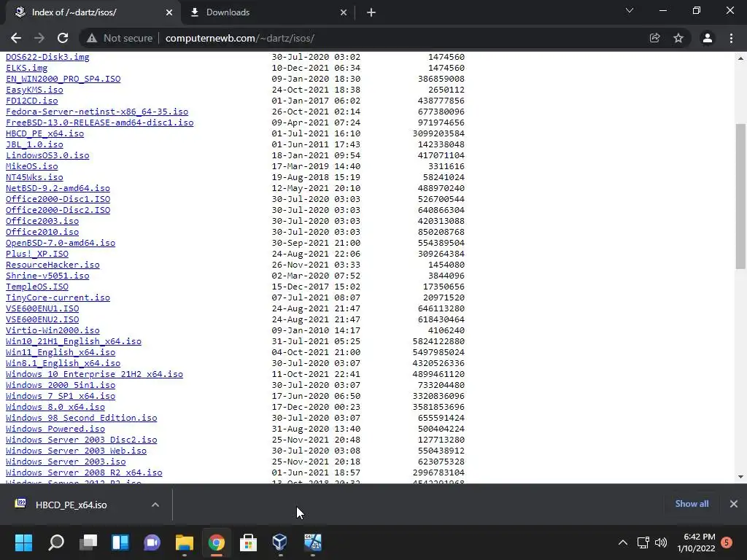Open the Not secure site info warning
This screenshot has width=747, height=560.
pos(120,38)
